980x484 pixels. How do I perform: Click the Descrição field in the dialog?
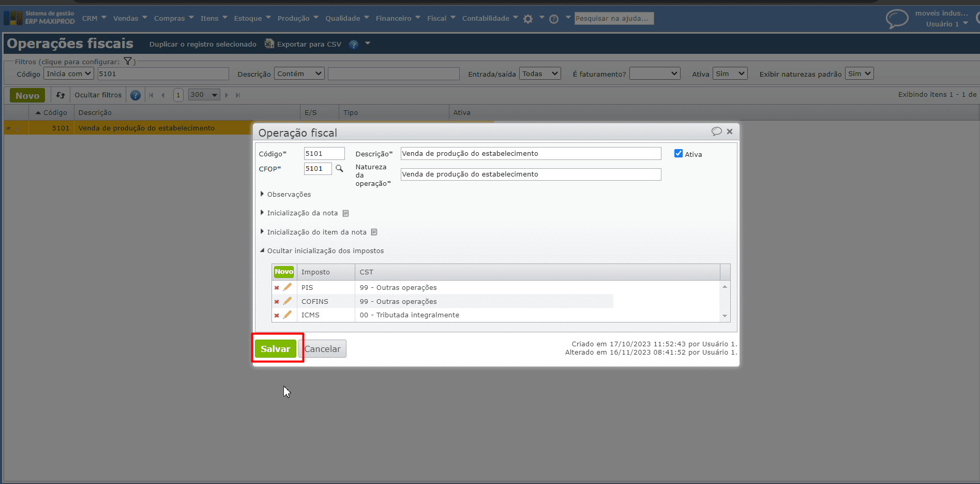point(531,154)
